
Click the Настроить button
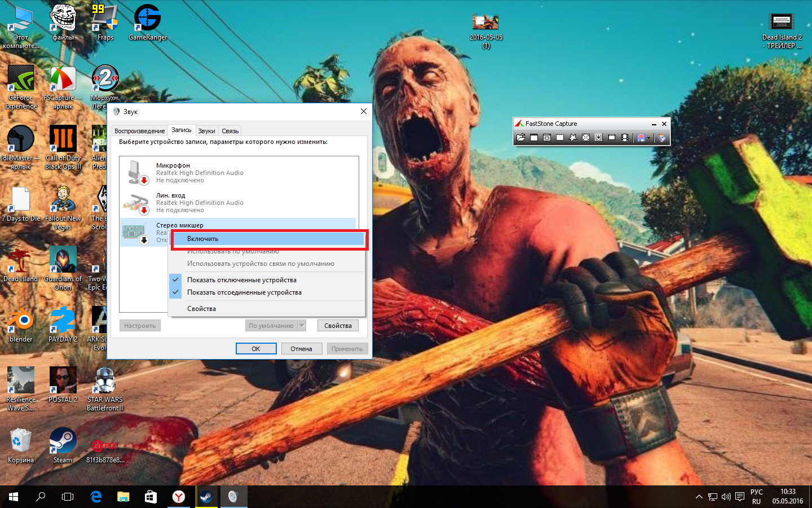coord(140,326)
